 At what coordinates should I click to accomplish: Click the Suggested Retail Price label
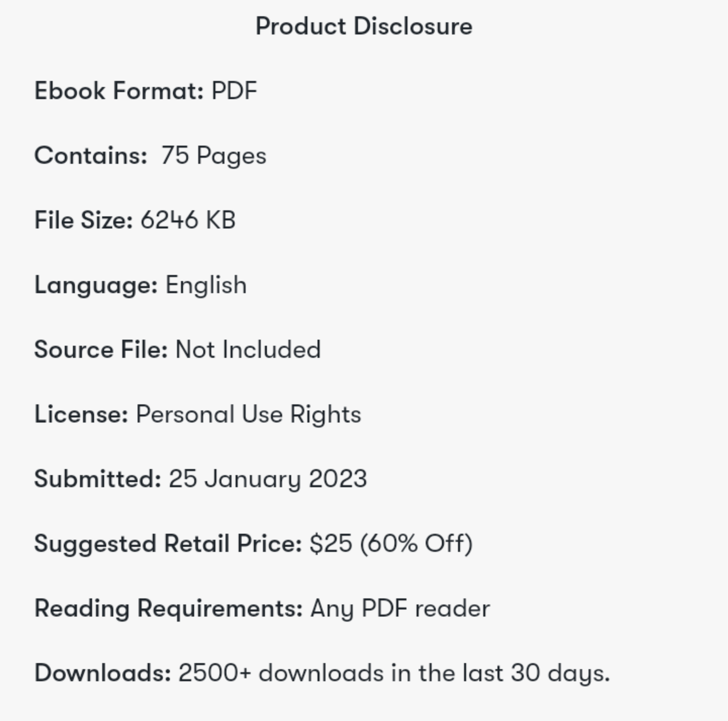pos(168,544)
